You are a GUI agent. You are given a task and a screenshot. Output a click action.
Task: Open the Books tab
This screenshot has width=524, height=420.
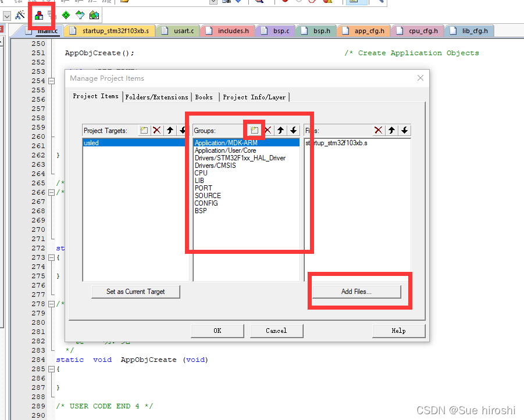[x=204, y=97]
